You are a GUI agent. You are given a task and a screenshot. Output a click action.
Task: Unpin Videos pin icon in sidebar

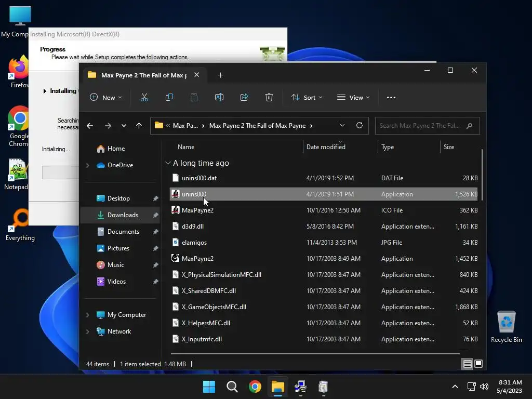pos(155,282)
